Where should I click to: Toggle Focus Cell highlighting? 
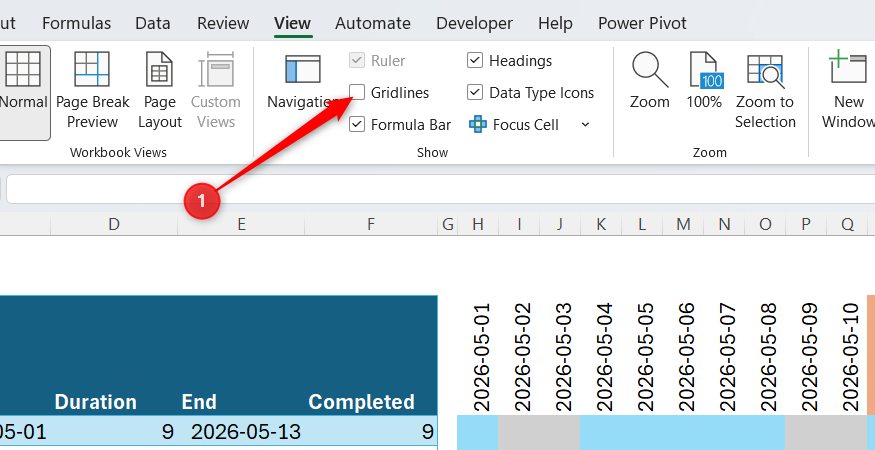[x=514, y=125]
